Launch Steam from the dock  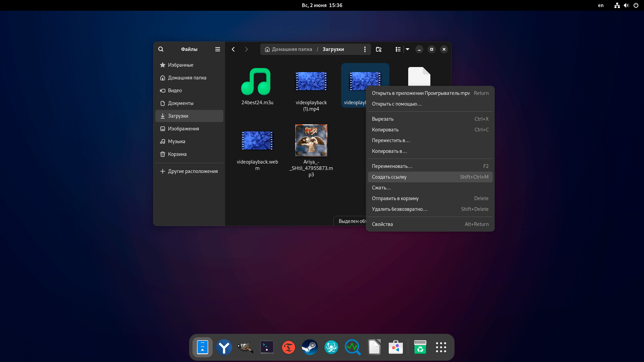(x=310, y=347)
